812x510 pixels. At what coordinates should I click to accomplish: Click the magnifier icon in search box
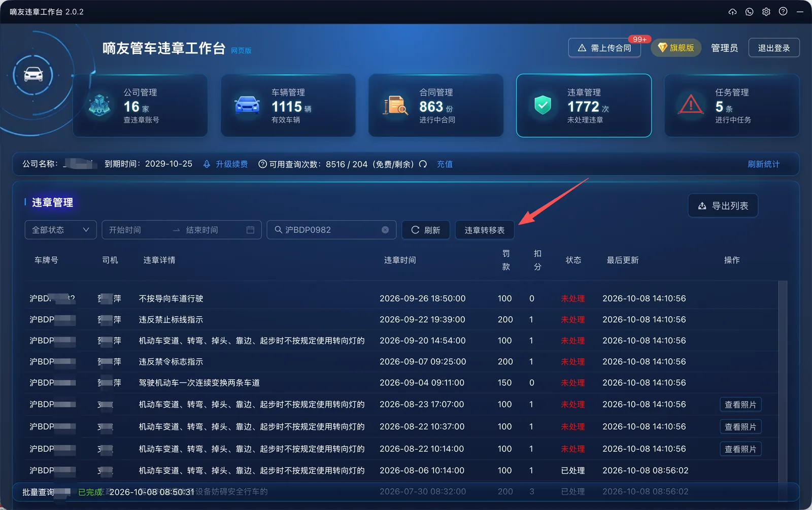(278, 230)
